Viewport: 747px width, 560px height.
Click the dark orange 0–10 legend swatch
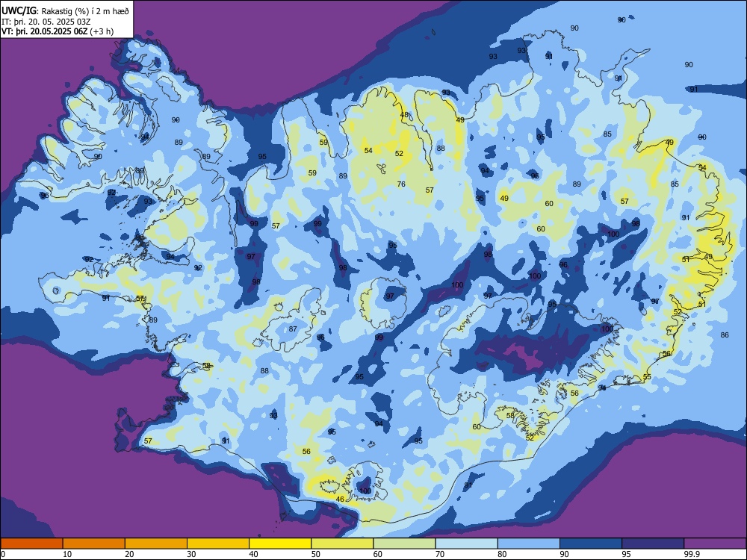tap(31, 544)
